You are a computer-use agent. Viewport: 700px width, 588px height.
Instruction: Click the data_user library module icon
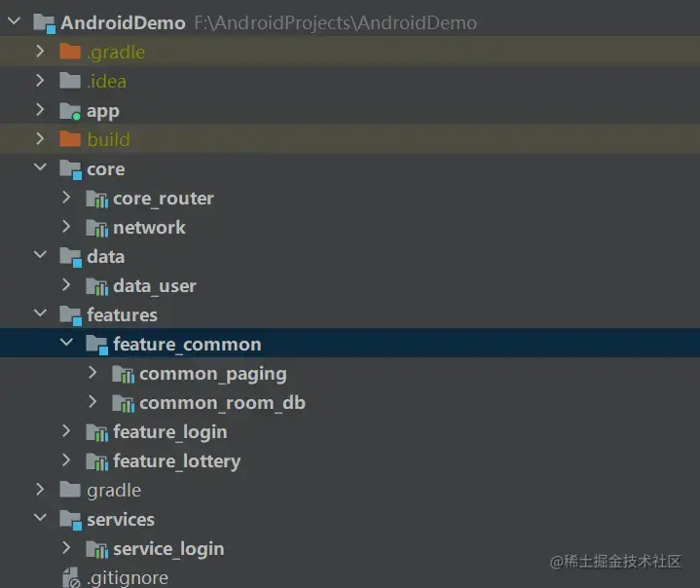97,286
